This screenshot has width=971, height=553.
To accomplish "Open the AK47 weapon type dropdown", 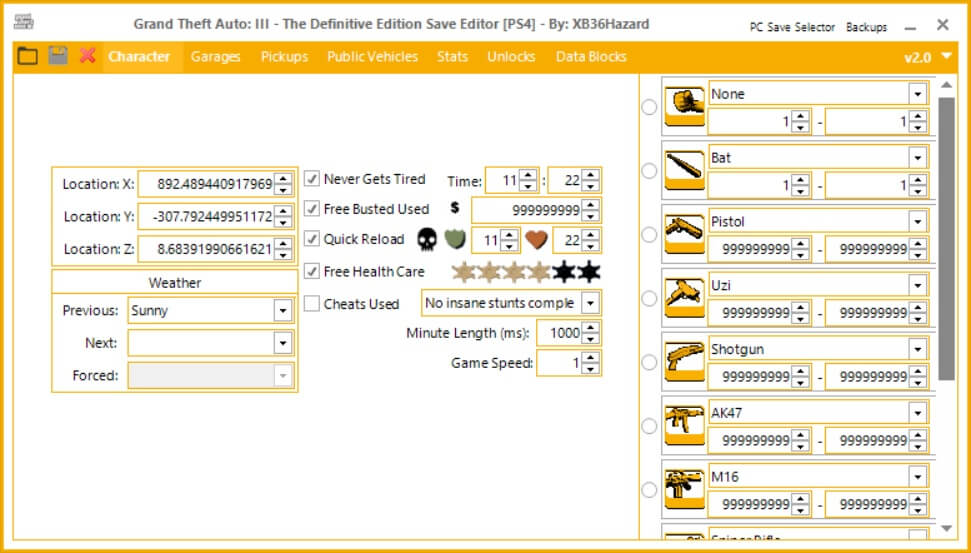I will point(918,413).
